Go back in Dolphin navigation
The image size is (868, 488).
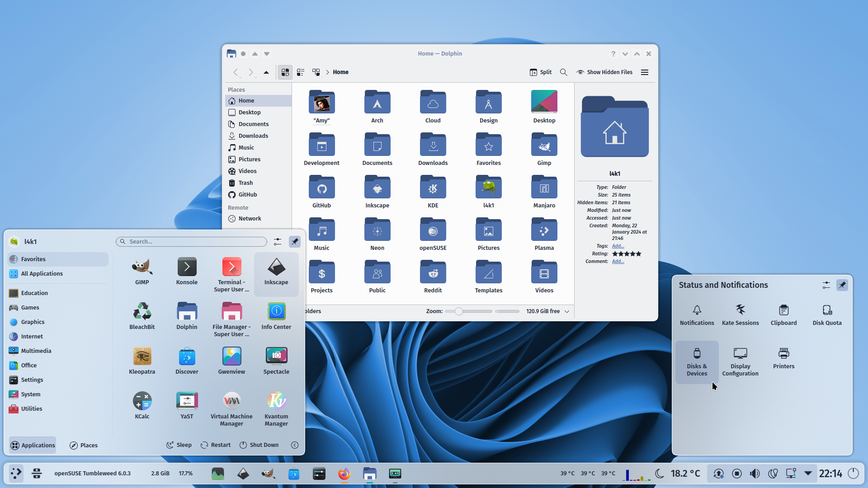point(236,72)
